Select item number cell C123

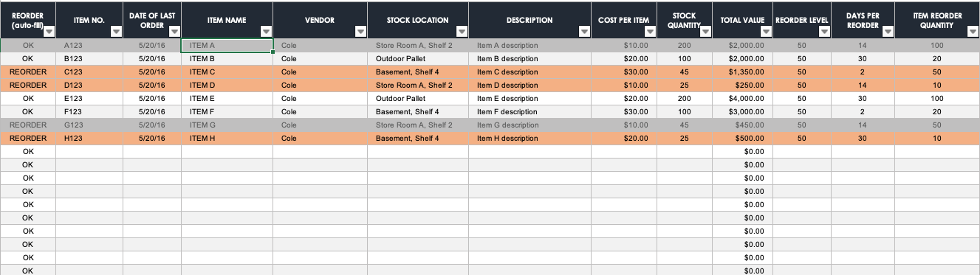coord(89,72)
